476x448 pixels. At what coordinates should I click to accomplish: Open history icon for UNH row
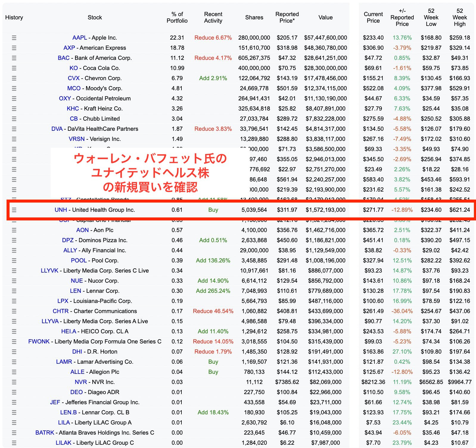coord(14,210)
